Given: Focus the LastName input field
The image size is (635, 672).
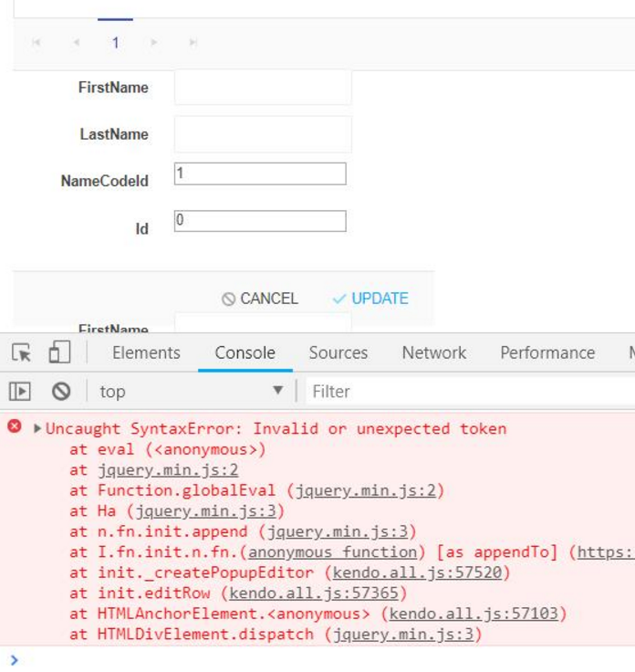Looking at the screenshot, I should 263,134.
